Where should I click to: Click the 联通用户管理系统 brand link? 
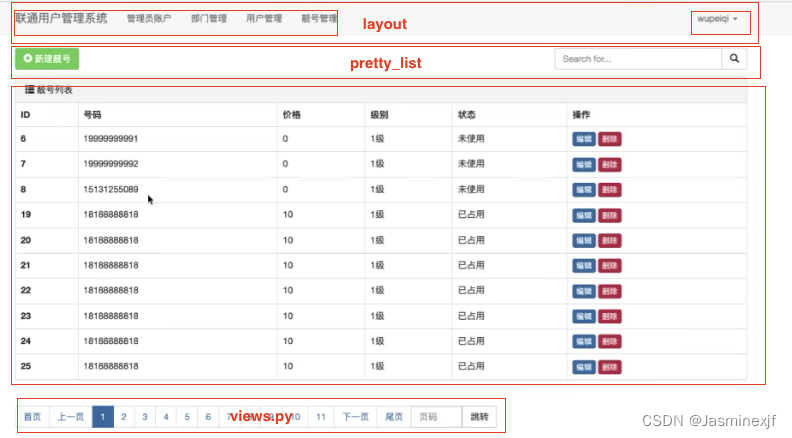61,18
